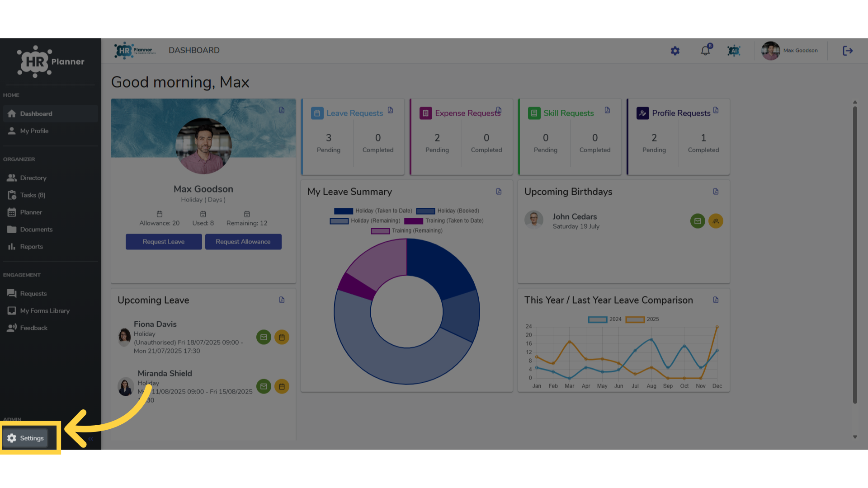Open Settings in the Admin section

pyautogui.click(x=26, y=438)
